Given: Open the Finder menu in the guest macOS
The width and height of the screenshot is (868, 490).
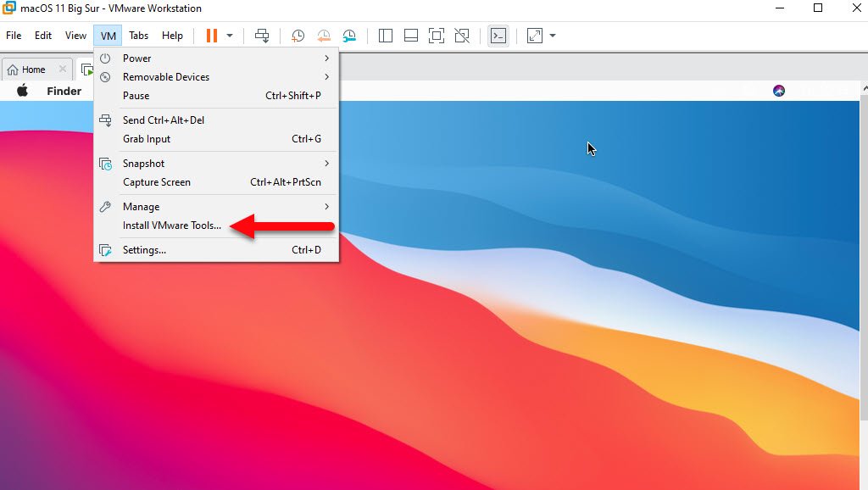Looking at the screenshot, I should pos(64,91).
